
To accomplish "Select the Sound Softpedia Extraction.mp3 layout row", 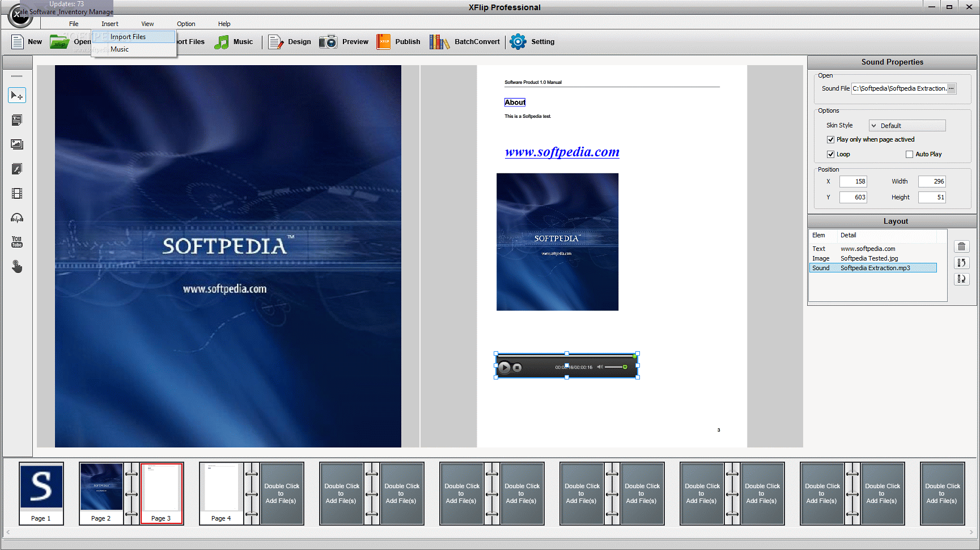I will 873,268.
